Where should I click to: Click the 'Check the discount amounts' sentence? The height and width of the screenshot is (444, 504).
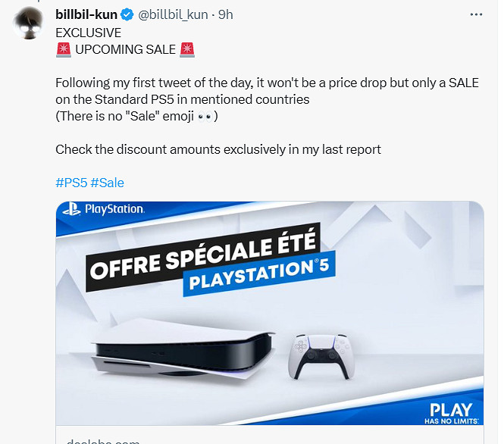pos(218,149)
